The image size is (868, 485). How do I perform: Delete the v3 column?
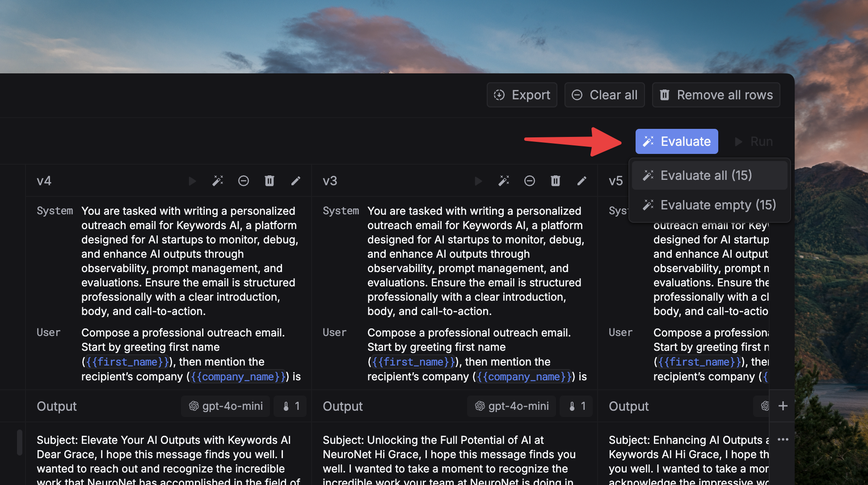pos(556,181)
